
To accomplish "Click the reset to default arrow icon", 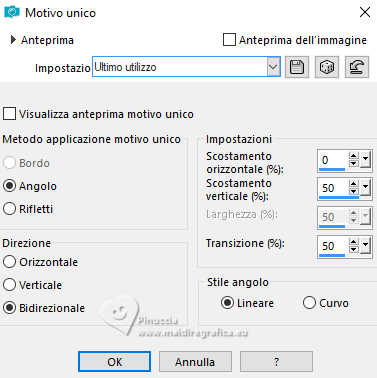I will [357, 67].
